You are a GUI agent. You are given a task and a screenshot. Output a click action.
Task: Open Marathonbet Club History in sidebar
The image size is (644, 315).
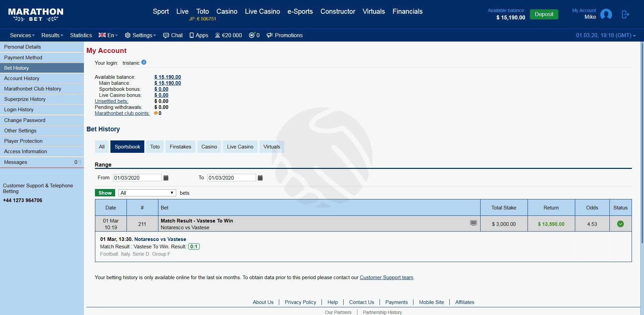(x=42, y=89)
